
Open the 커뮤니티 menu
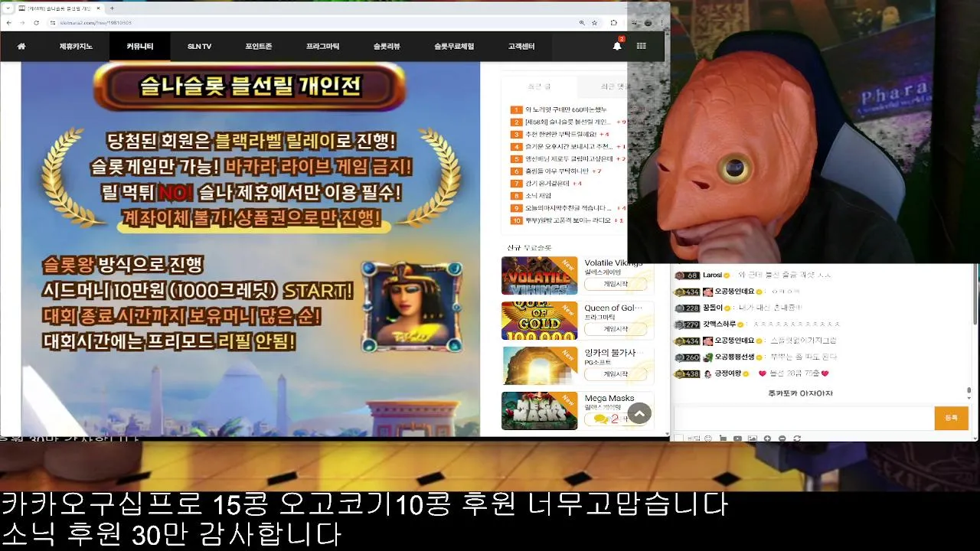coord(140,47)
